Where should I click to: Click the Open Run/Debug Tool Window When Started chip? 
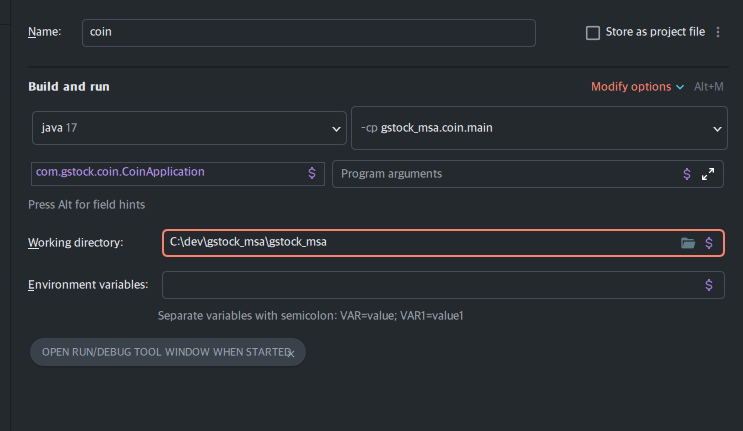pos(168,352)
